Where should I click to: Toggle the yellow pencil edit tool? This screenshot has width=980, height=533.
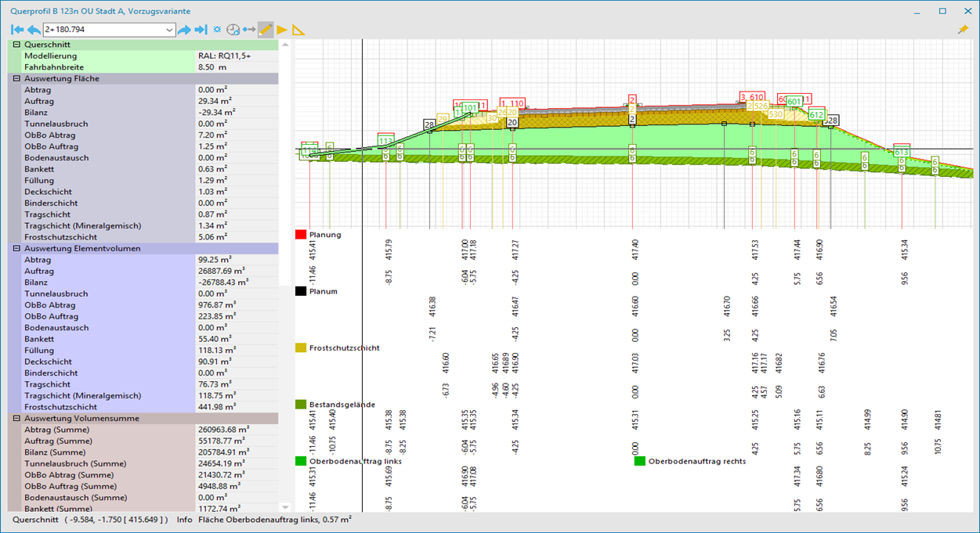(x=266, y=30)
